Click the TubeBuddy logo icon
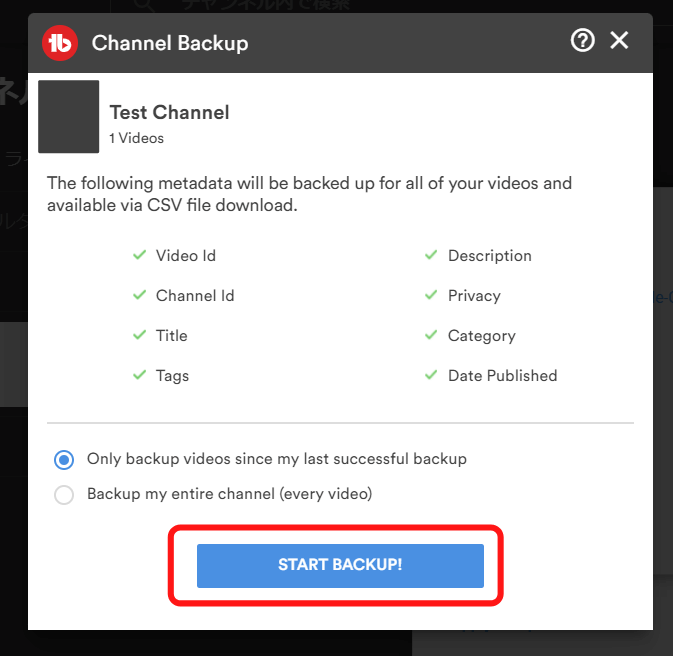 point(60,43)
